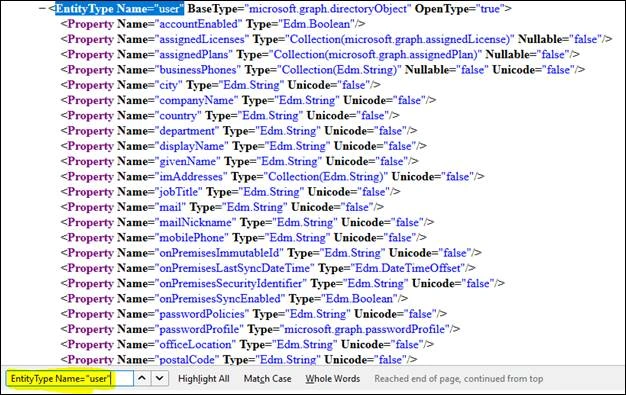Click 'Reached end of page' status message
The image size is (626, 395).
click(458, 379)
